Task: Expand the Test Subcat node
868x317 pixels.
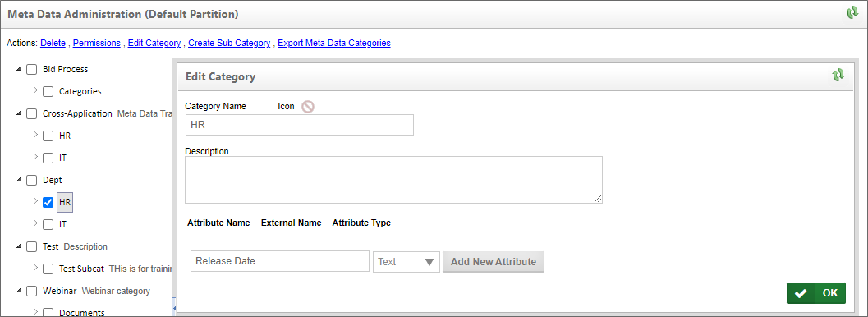Action: 36,267
